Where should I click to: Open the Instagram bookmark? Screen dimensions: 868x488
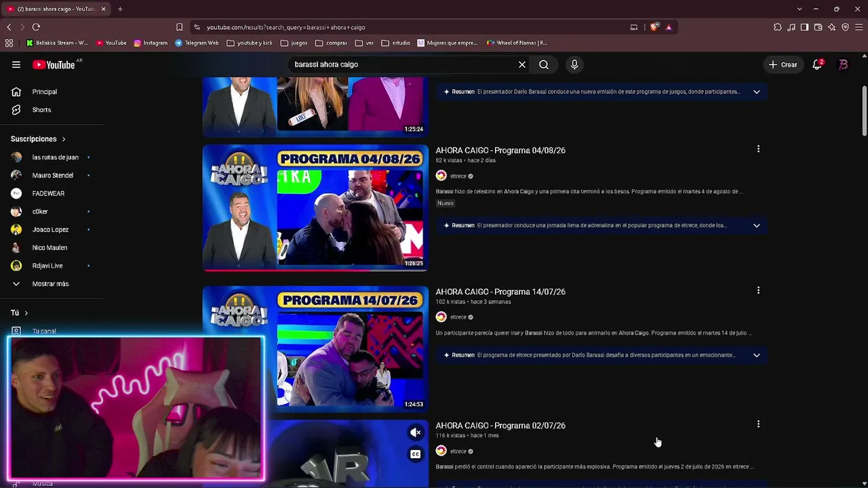151,43
